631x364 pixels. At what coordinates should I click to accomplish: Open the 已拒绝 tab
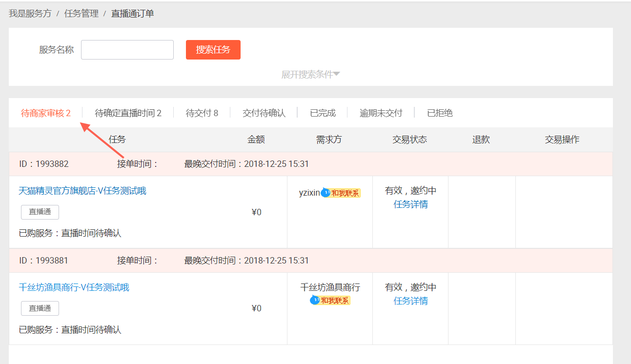440,113
